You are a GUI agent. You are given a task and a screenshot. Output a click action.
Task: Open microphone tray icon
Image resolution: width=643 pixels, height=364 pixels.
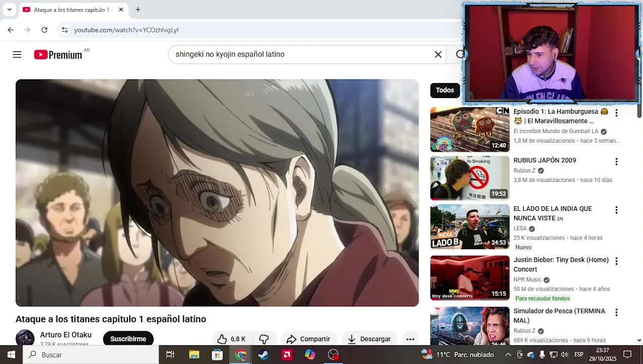click(x=542, y=354)
